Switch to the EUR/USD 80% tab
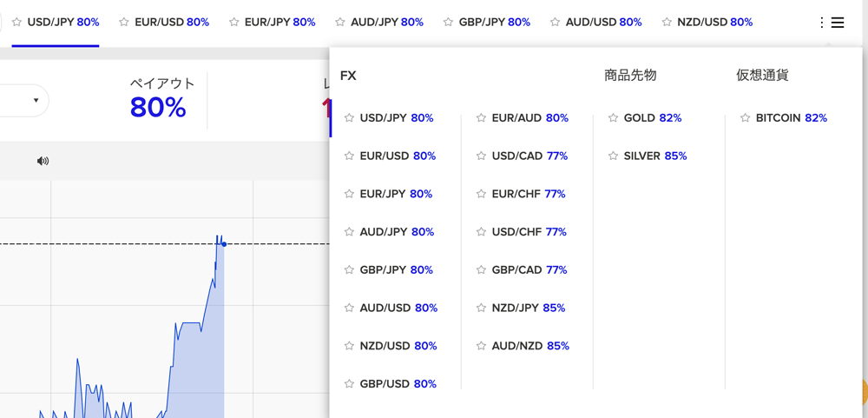The height and width of the screenshot is (418, 868). [x=172, y=23]
